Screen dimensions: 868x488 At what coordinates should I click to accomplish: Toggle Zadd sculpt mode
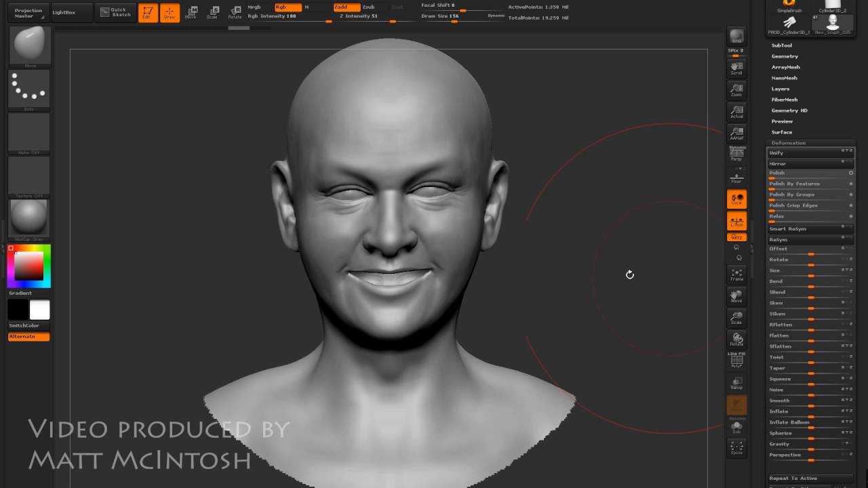(347, 7)
